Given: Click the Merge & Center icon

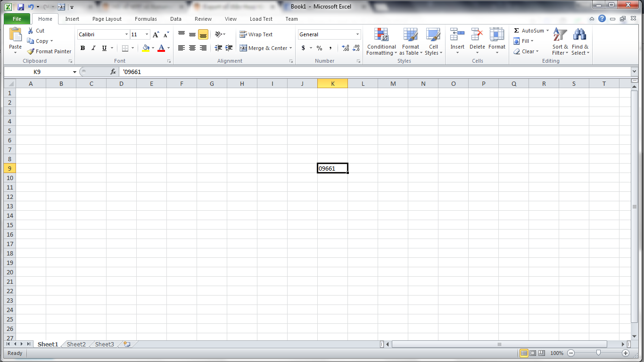Looking at the screenshot, I should (243, 48).
